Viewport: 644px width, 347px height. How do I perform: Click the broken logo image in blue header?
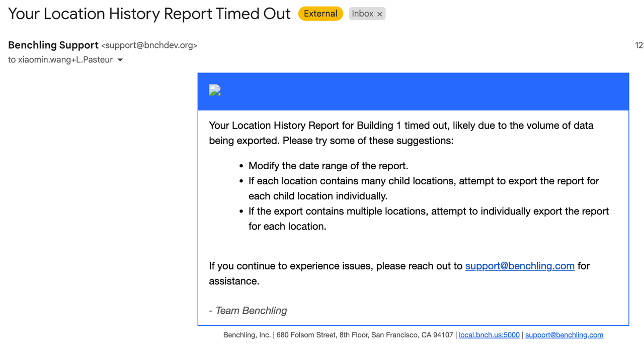(215, 91)
